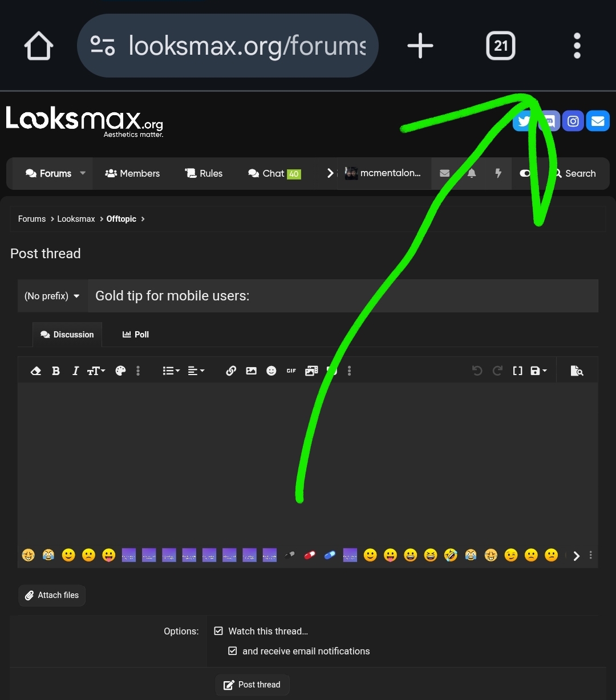Uncheck Watch this thread option

pos(218,631)
